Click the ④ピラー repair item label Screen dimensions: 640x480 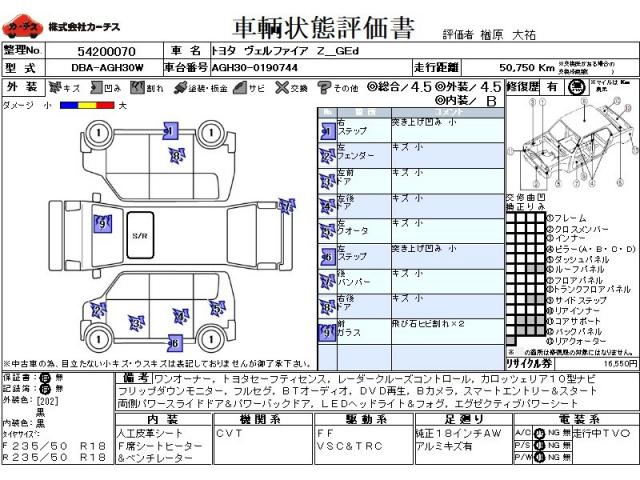591,249
